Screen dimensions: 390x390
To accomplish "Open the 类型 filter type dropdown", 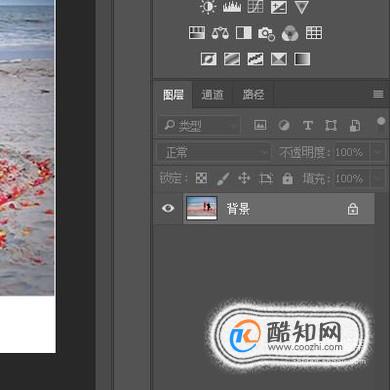I will (199, 126).
